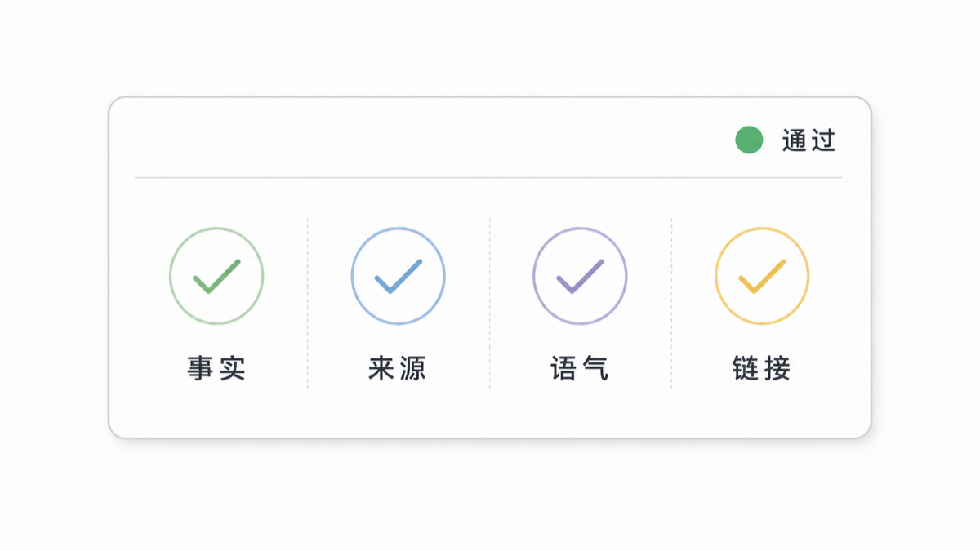Open the 事实 label

[x=216, y=368]
